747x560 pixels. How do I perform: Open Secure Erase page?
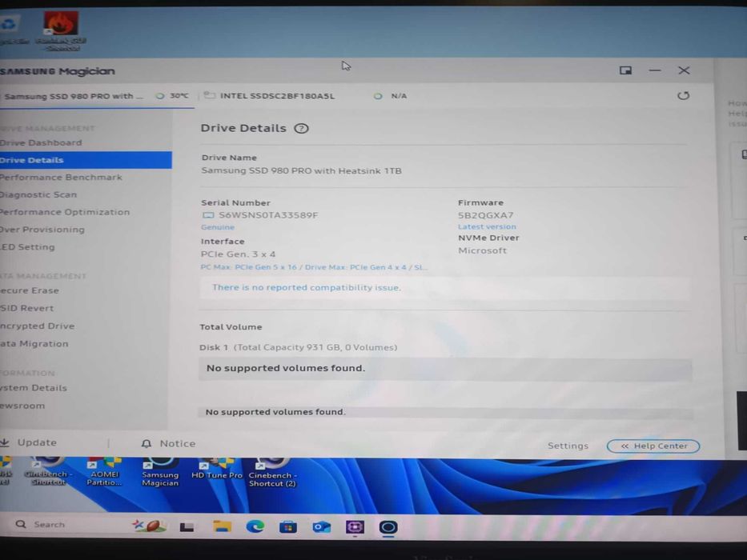pos(30,290)
